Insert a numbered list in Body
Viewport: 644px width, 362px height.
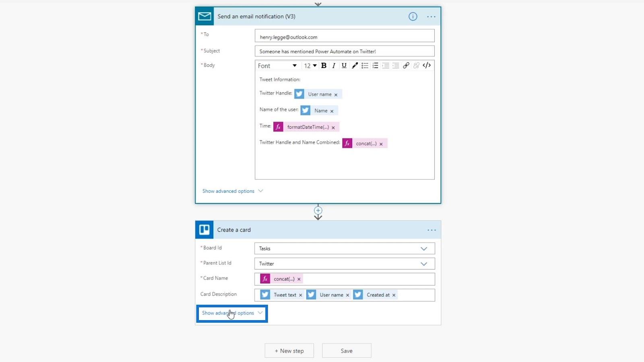point(375,66)
